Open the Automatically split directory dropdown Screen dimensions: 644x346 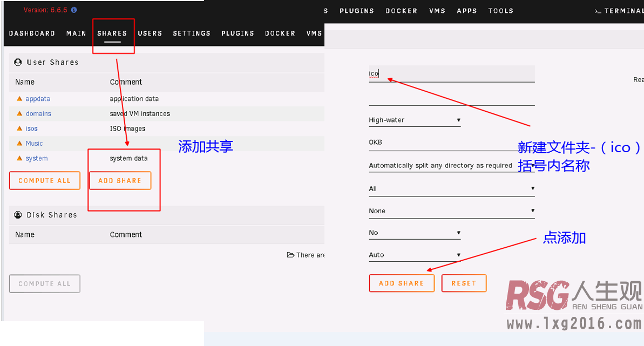pos(452,166)
